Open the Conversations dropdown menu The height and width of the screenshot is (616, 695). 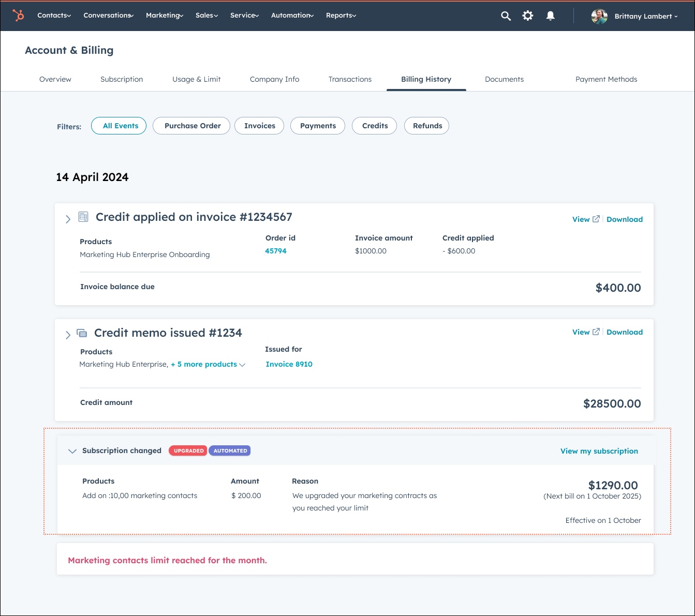tap(109, 16)
